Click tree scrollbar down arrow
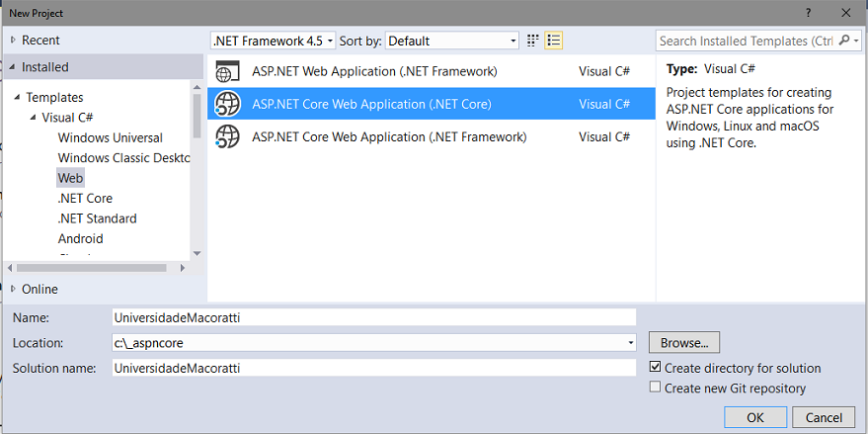Screen dimensions: 868x434 [x=197, y=253]
